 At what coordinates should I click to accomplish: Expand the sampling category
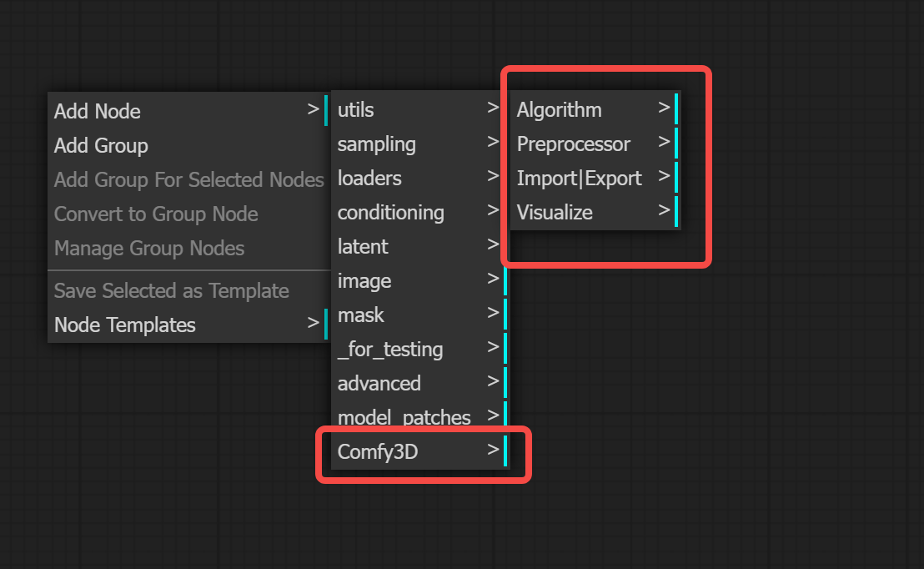tap(419, 144)
